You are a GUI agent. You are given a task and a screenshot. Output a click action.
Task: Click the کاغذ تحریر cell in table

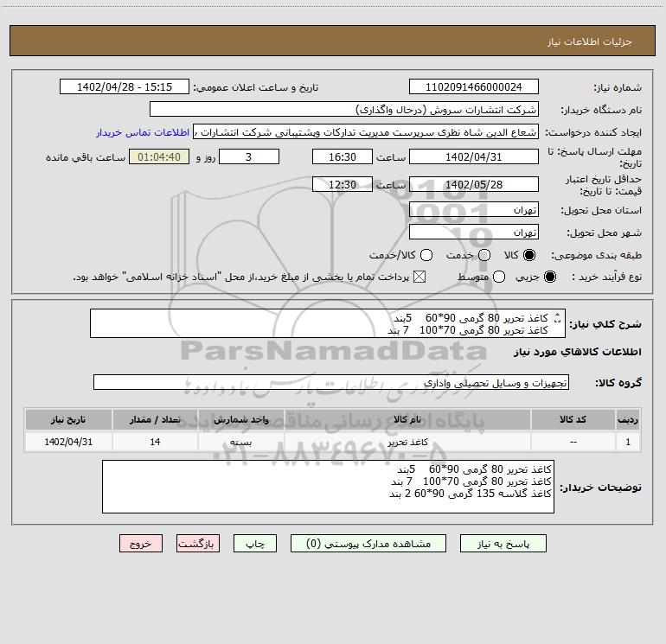click(x=407, y=442)
